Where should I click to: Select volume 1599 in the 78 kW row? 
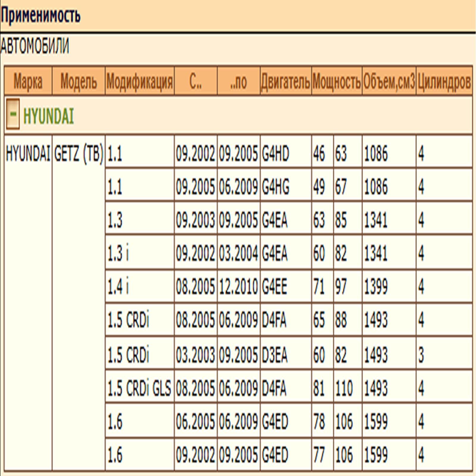(389, 421)
